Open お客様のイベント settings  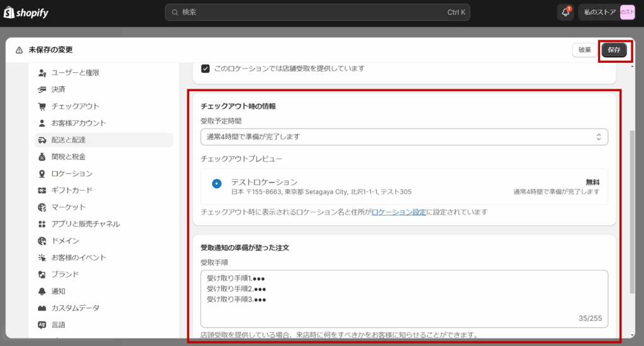[104, 258]
